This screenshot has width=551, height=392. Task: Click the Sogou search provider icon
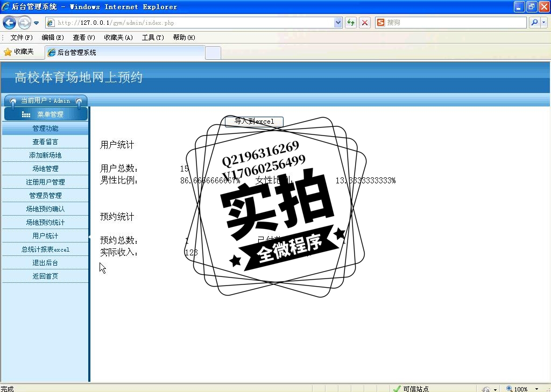(380, 23)
